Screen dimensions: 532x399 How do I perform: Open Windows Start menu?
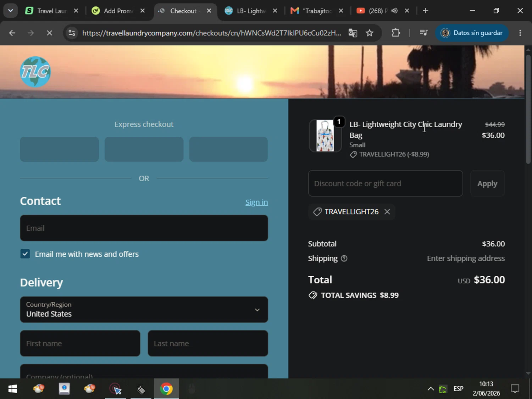point(12,389)
